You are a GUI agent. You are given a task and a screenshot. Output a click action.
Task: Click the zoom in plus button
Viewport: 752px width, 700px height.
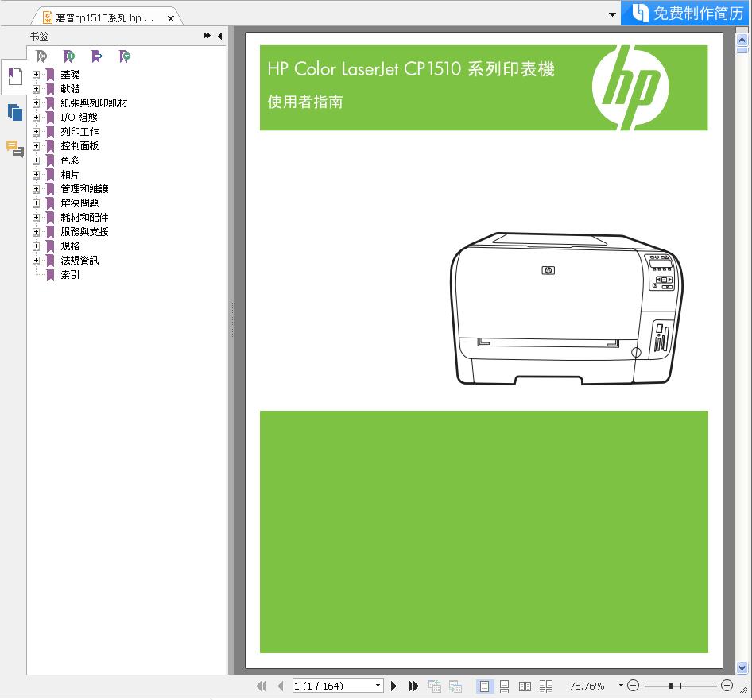727,686
